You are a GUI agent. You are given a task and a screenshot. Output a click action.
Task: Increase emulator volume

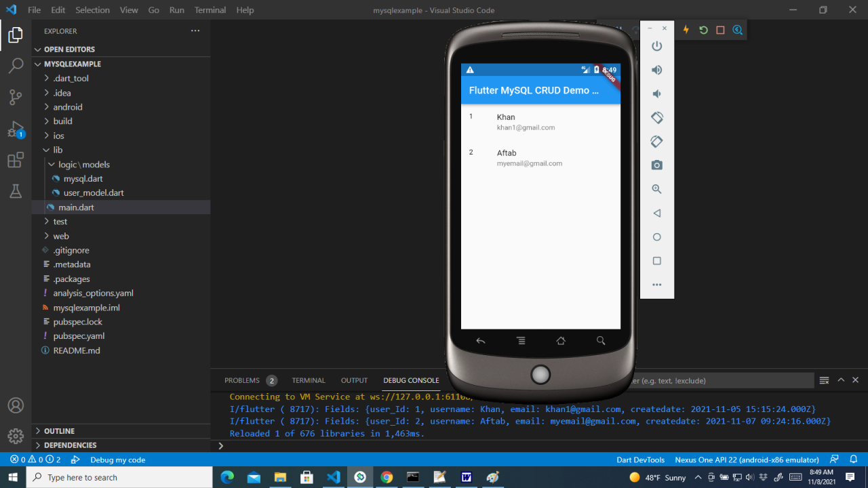click(656, 69)
